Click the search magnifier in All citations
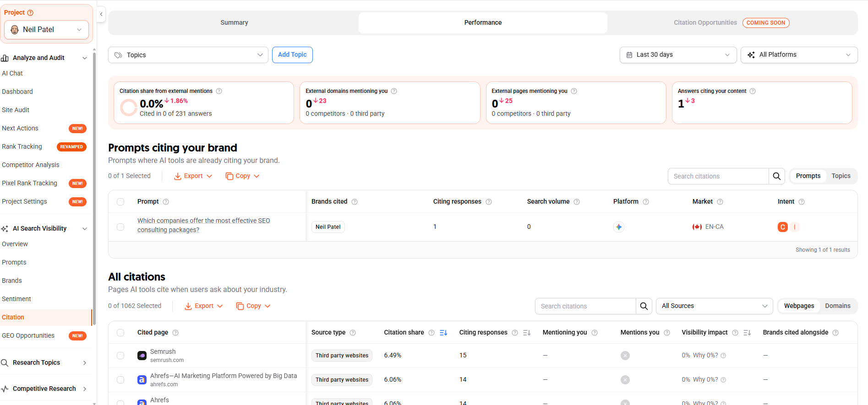 644,306
